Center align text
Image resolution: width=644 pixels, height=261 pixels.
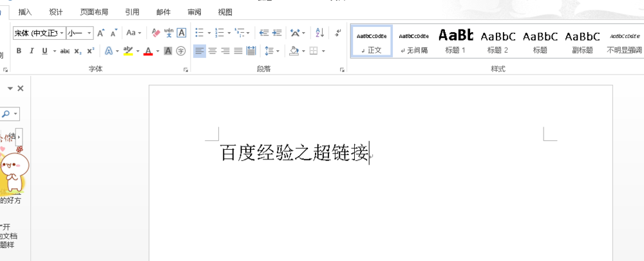213,51
